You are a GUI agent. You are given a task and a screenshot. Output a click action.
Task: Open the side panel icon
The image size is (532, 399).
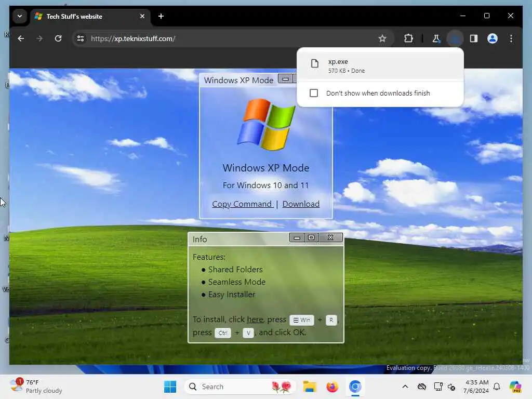click(474, 38)
